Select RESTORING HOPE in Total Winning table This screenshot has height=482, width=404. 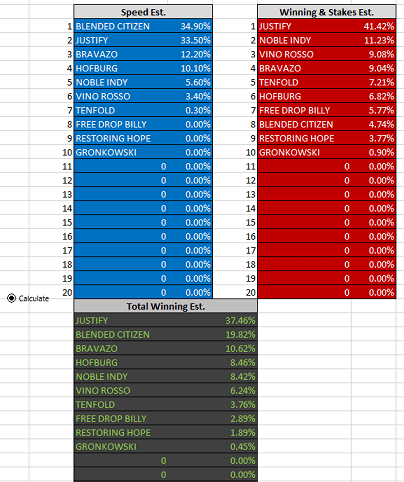[x=121, y=432]
